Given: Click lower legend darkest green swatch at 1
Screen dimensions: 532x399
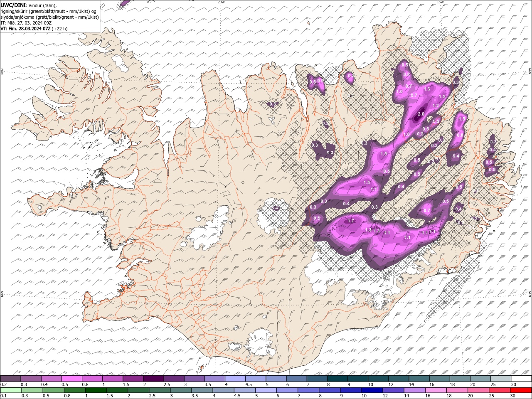Looking at the screenshot, I should 96,390.
